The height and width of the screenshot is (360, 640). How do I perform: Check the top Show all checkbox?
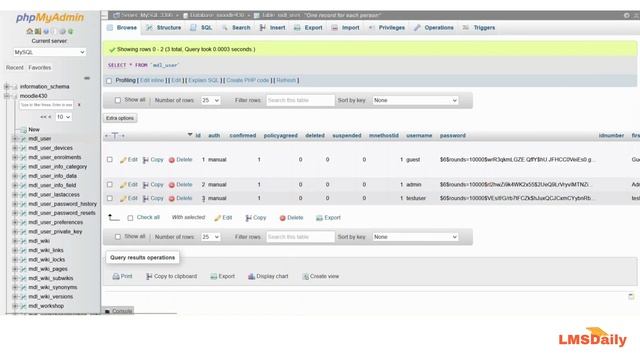click(118, 100)
